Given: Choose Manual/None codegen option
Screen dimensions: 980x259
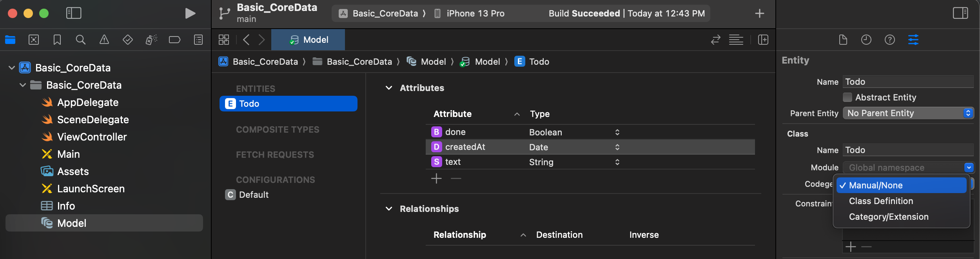Looking at the screenshot, I should tap(902, 185).
